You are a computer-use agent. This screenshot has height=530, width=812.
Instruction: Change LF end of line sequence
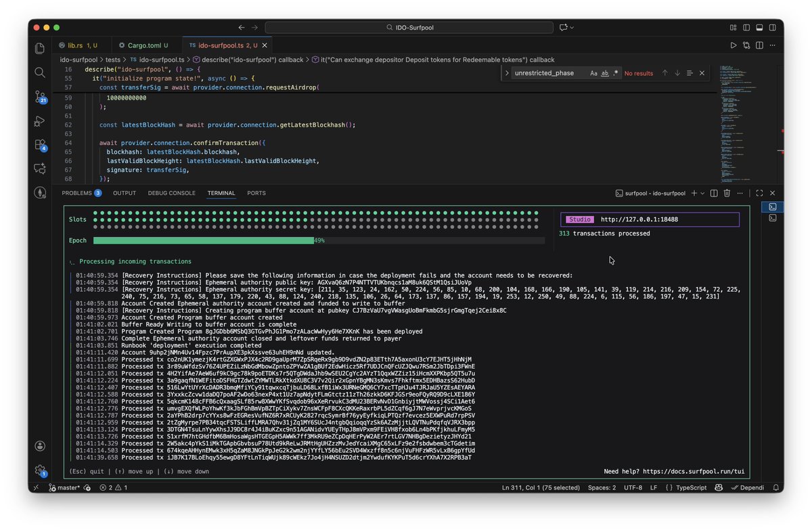[654, 487]
